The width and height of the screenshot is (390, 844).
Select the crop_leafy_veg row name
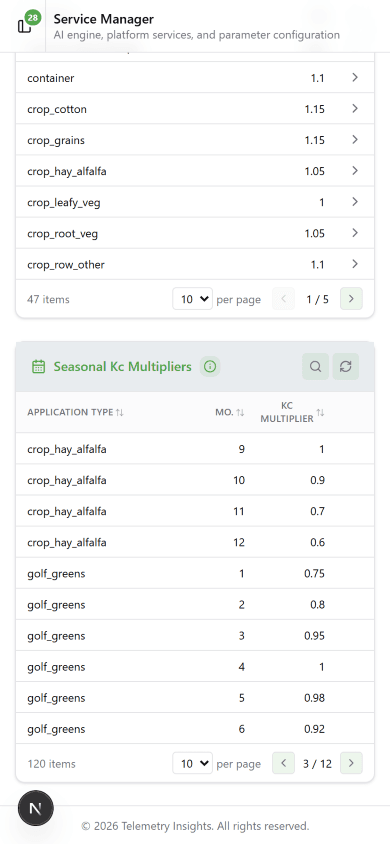pos(63,203)
